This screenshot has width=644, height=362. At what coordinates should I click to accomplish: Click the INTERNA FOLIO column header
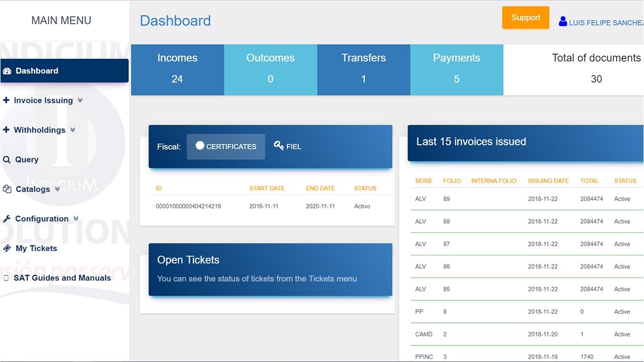[x=494, y=181]
